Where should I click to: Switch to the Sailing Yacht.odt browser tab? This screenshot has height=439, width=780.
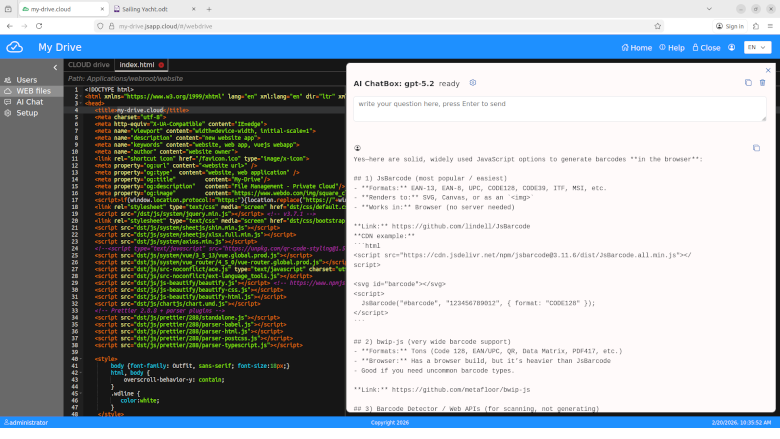coord(147,9)
